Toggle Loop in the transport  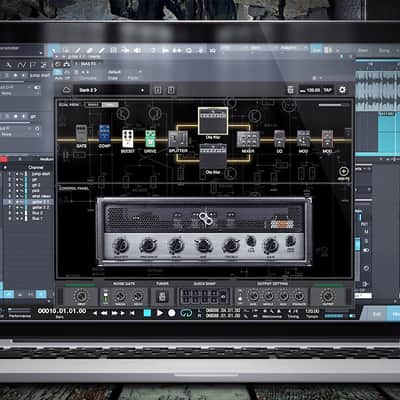(186, 313)
